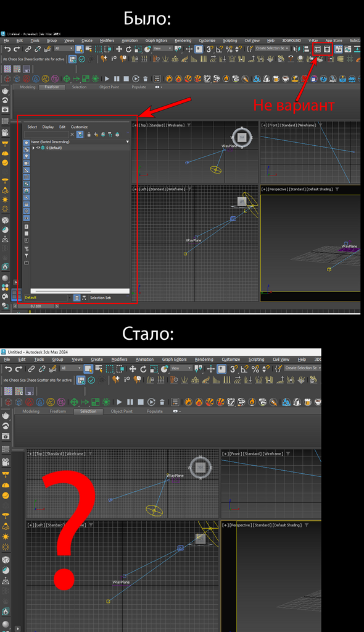Open dropdown arrow on Name (Sorted Descending) header

(x=127, y=142)
